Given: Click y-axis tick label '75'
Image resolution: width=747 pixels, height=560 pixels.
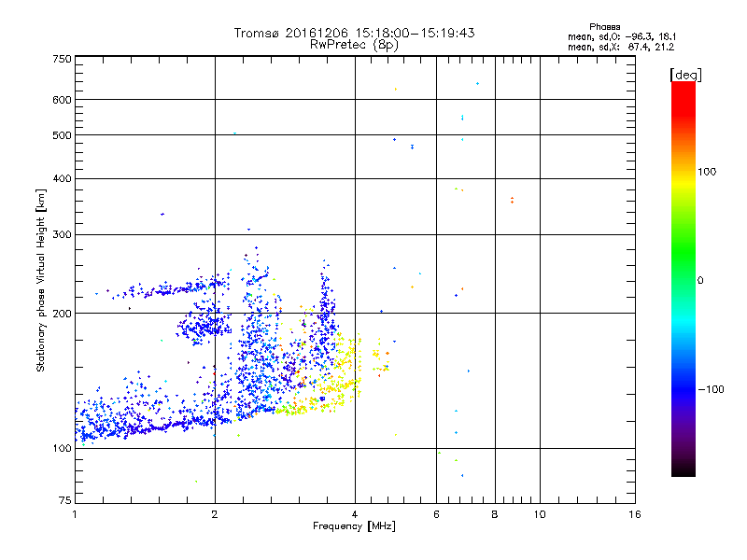Looking at the screenshot, I should point(65,500).
